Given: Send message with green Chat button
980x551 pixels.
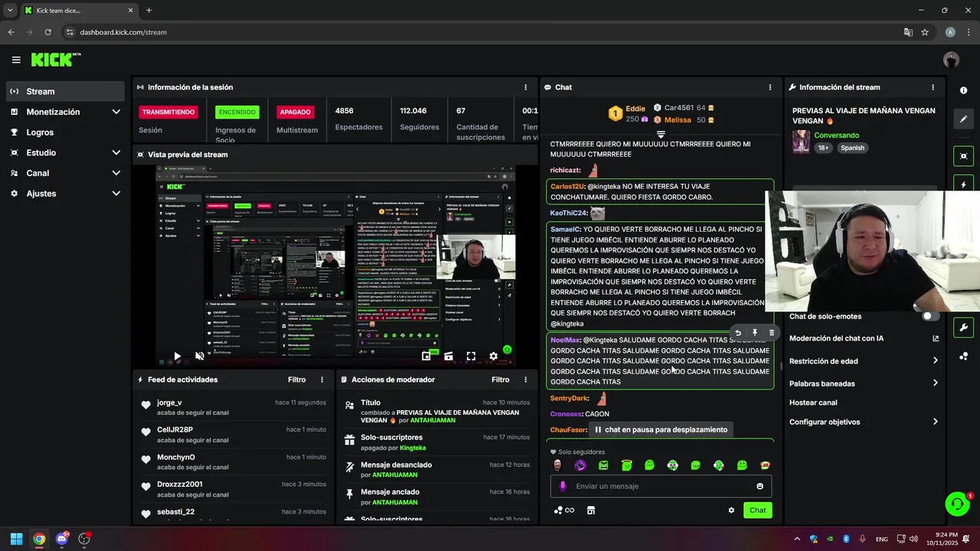Looking at the screenshot, I should [x=757, y=510].
